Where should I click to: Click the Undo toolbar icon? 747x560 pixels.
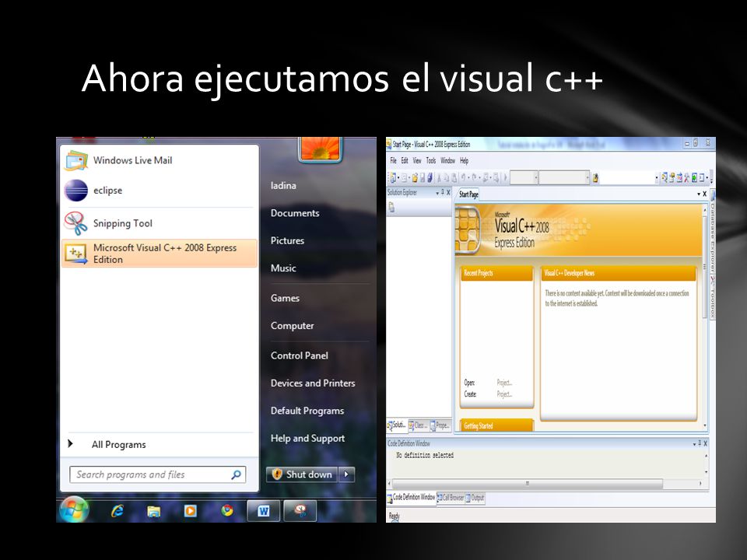coord(463,178)
